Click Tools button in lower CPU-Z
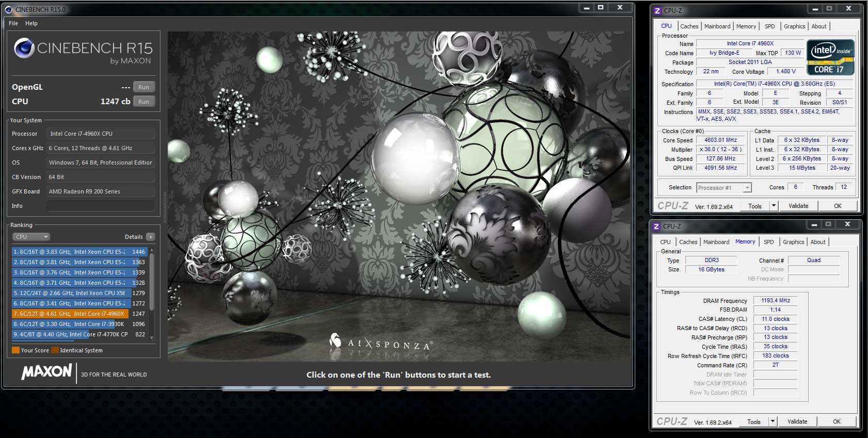Screen dimensions: 868x438 tap(754, 421)
